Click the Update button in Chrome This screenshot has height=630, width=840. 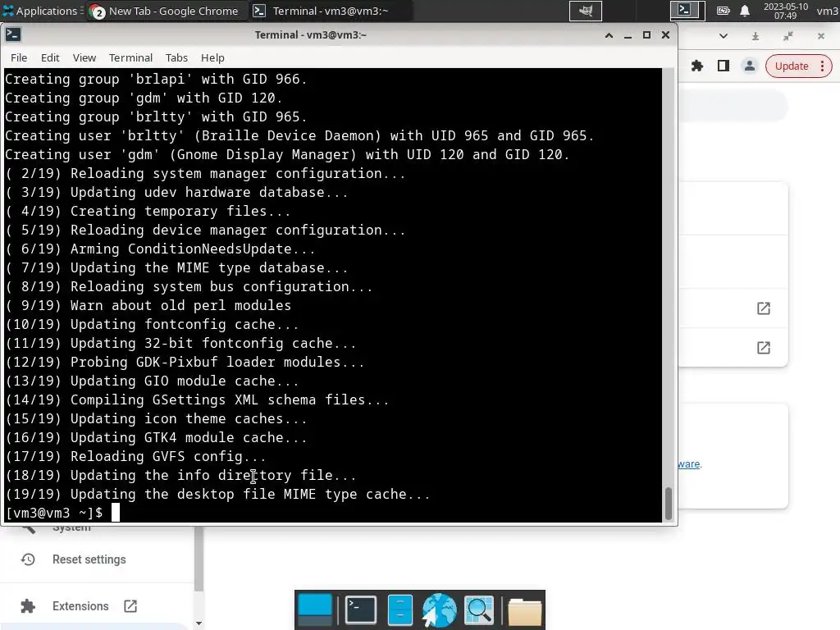(x=792, y=66)
